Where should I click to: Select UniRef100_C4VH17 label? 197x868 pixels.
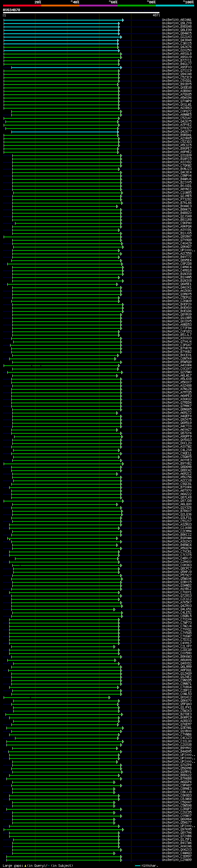177,643
